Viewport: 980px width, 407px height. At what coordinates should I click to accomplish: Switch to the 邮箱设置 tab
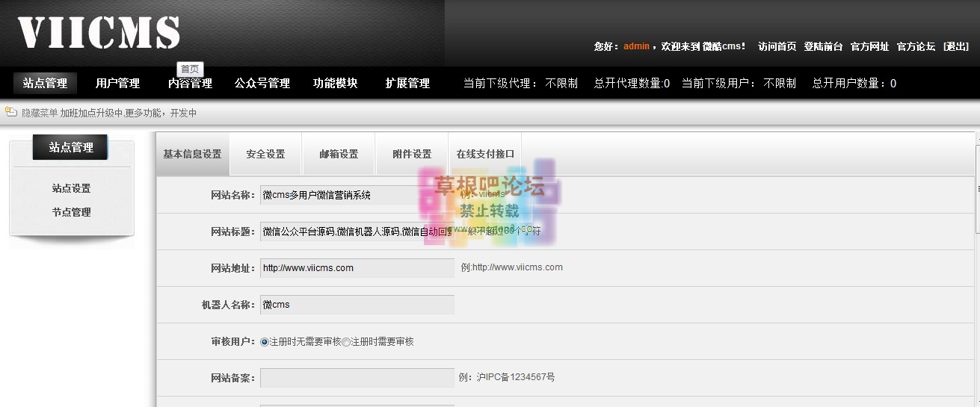pyautogui.click(x=339, y=155)
